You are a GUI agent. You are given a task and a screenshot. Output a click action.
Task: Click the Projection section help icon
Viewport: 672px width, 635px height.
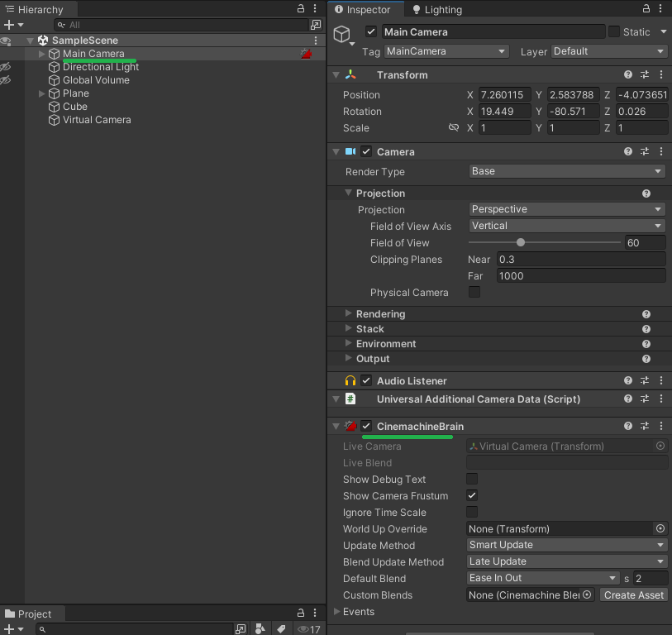(646, 193)
